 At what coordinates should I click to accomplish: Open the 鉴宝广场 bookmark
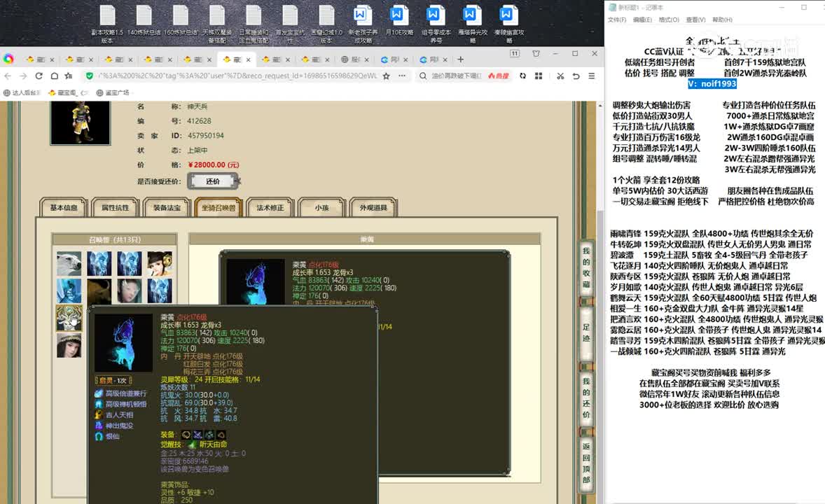(113, 92)
